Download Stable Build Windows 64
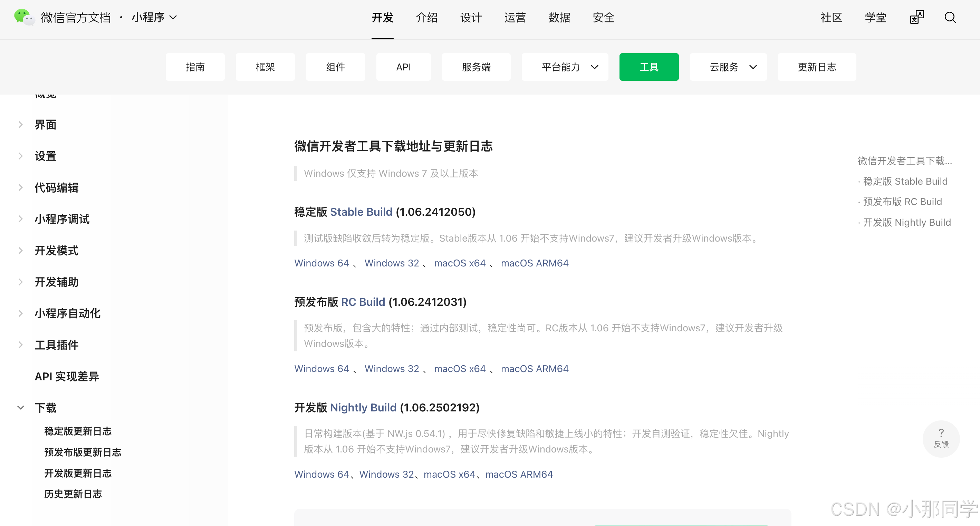Viewport: 980px width, 526px height. pos(321,263)
